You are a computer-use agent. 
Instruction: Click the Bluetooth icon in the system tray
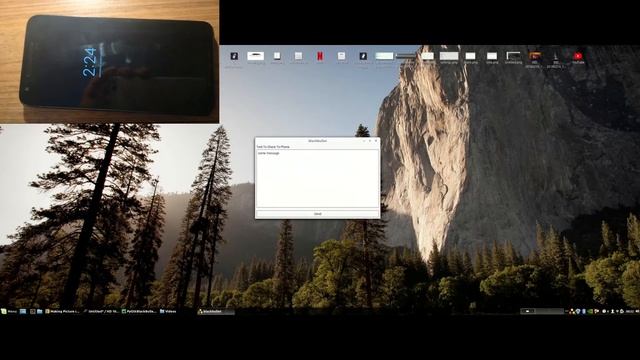coord(584,311)
